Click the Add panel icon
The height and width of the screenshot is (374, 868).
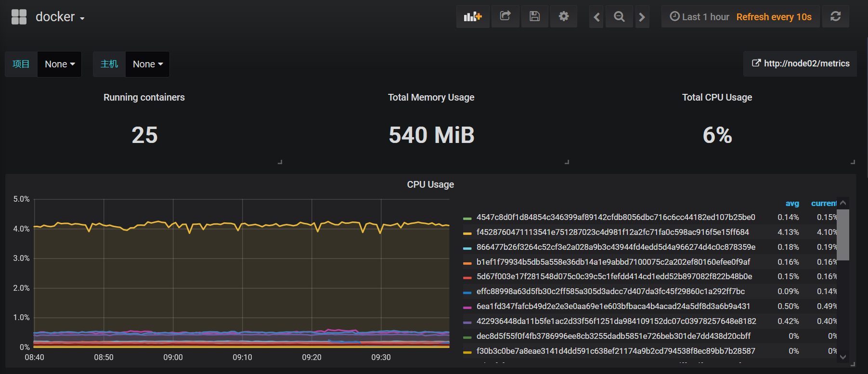click(473, 16)
